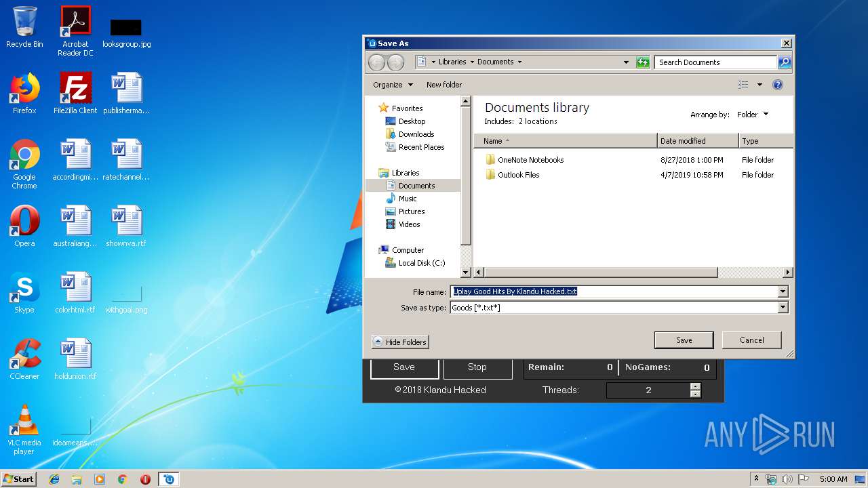Click the File name text field
Image resolution: width=868 pixels, height=488 pixels.
pos(614,291)
